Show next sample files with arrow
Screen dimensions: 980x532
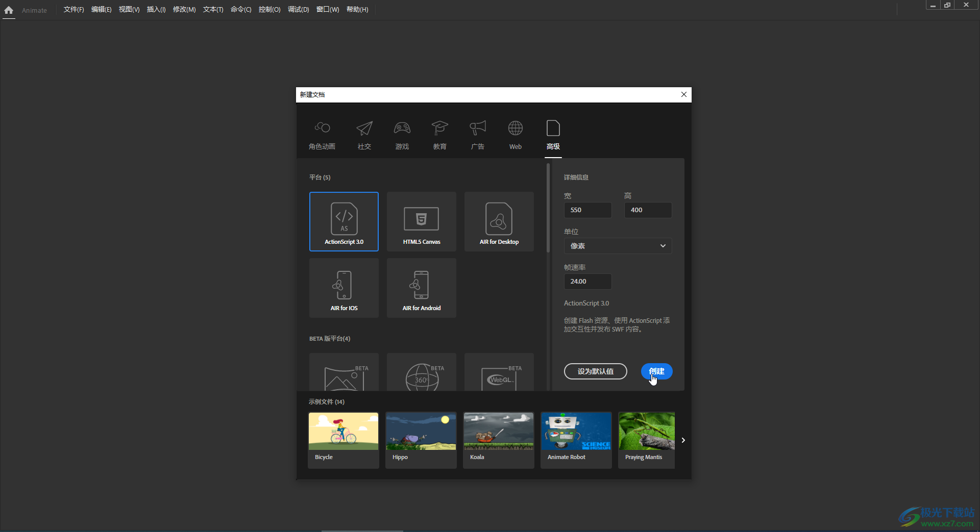683,440
